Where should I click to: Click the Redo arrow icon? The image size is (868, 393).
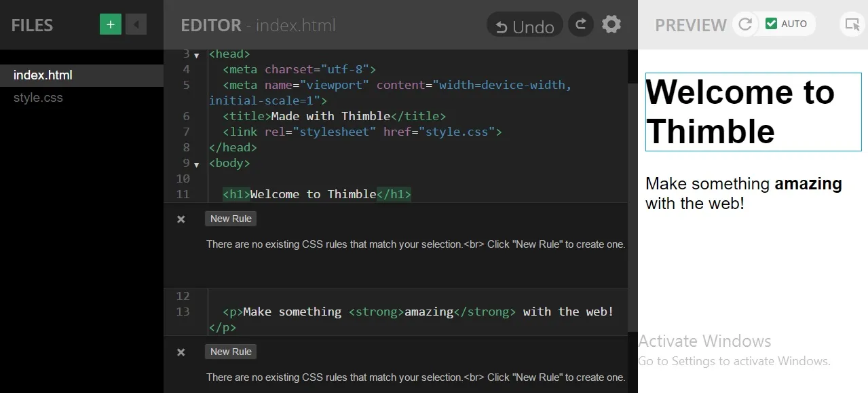point(580,24)
